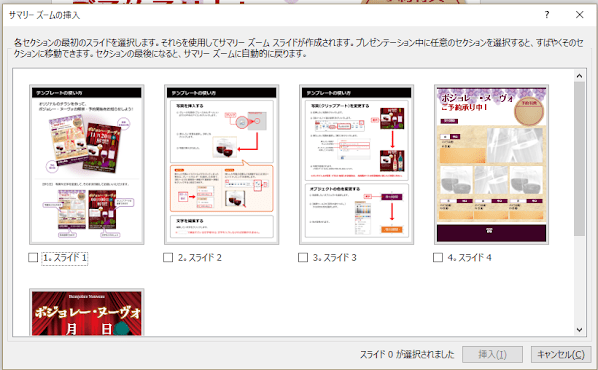Click the vertical scrollbar thumb
598x370 pixels.
[x=579, y=158]
